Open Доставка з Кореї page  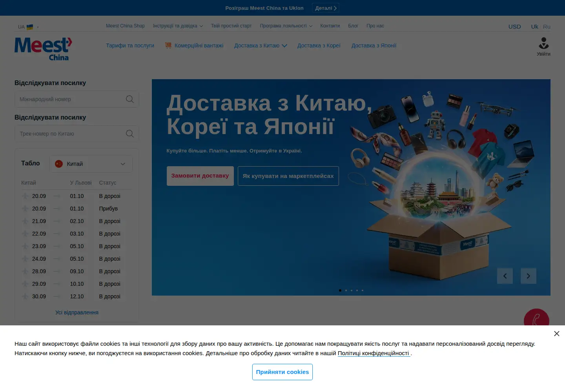(319, 45)
